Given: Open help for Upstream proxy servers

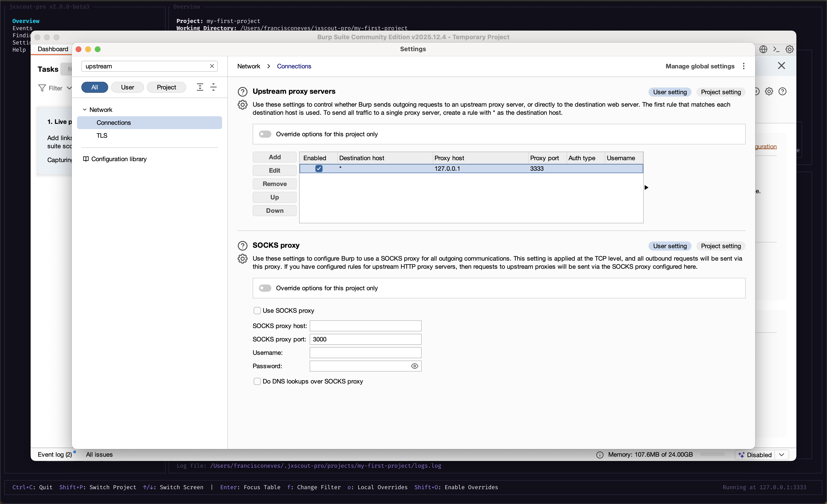Looking at the screenshot, I should pyautogui.click(x=242, y=92).
